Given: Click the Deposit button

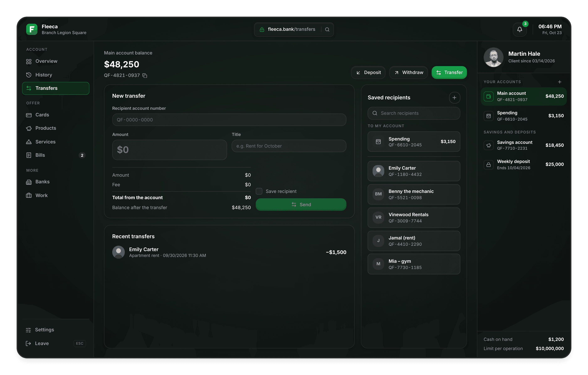Looking at the screenshot, I should 368,73.
